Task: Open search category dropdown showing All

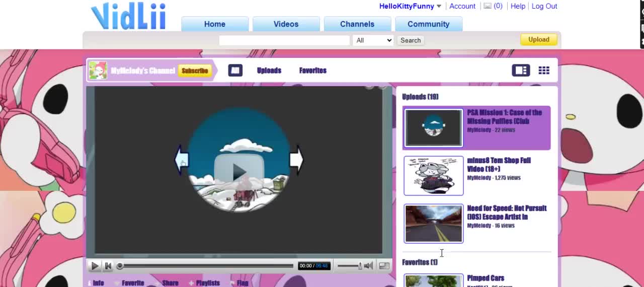Action: (373, 40)
